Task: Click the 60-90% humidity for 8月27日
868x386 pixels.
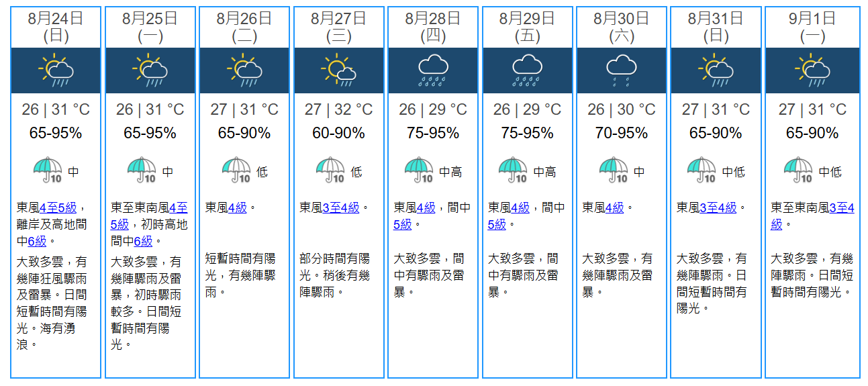Action: (338, 133)
